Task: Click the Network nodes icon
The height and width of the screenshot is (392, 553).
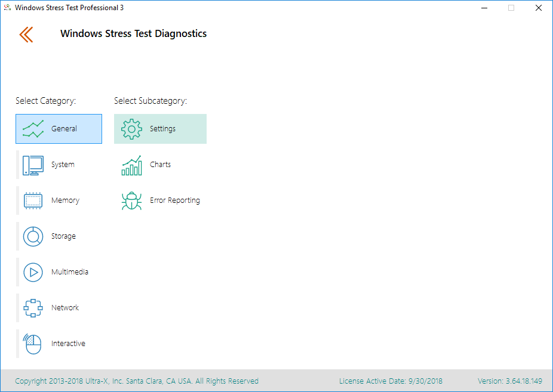Action: 33,308
